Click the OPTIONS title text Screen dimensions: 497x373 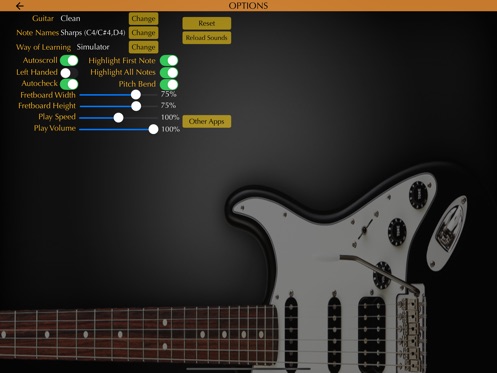click(248, 6)
